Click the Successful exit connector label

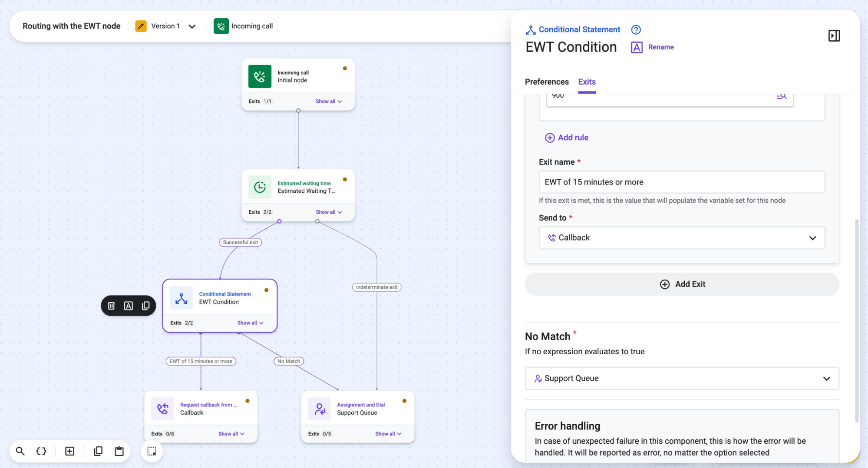click(x=241, y=242)
